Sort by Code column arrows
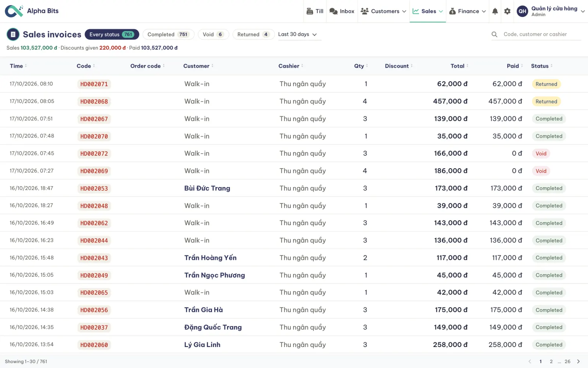 click(x=94, y=66)
